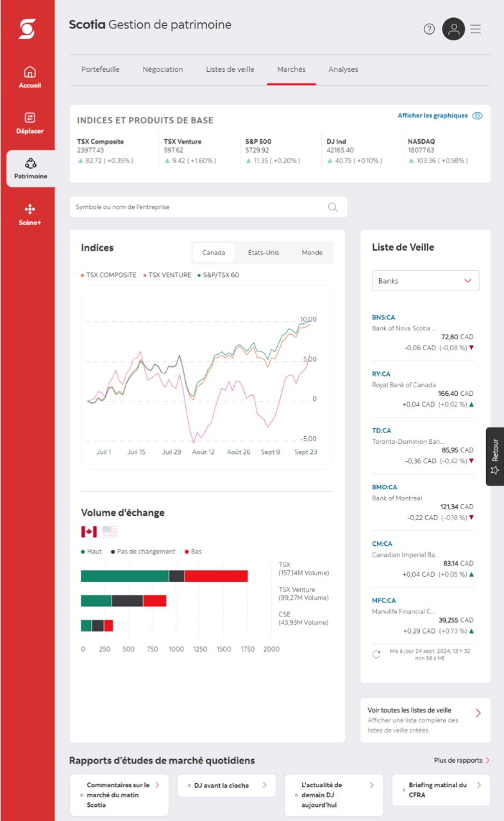Go to the Analyses tab
Image resolution: width=504 pixels, height=821 pixels.
click(x=343, y=69)
